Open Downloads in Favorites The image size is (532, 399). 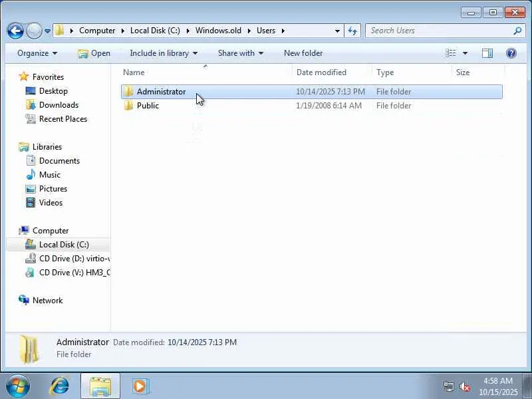click(59, 105)
